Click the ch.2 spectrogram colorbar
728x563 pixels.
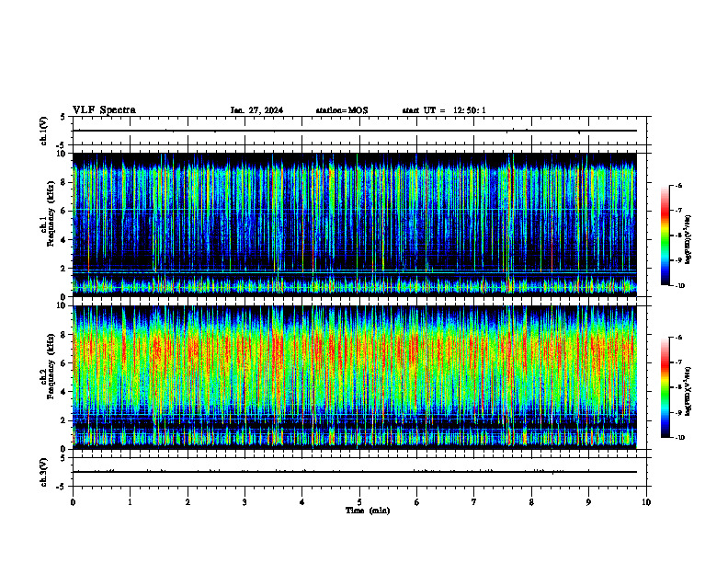point(665,387)
